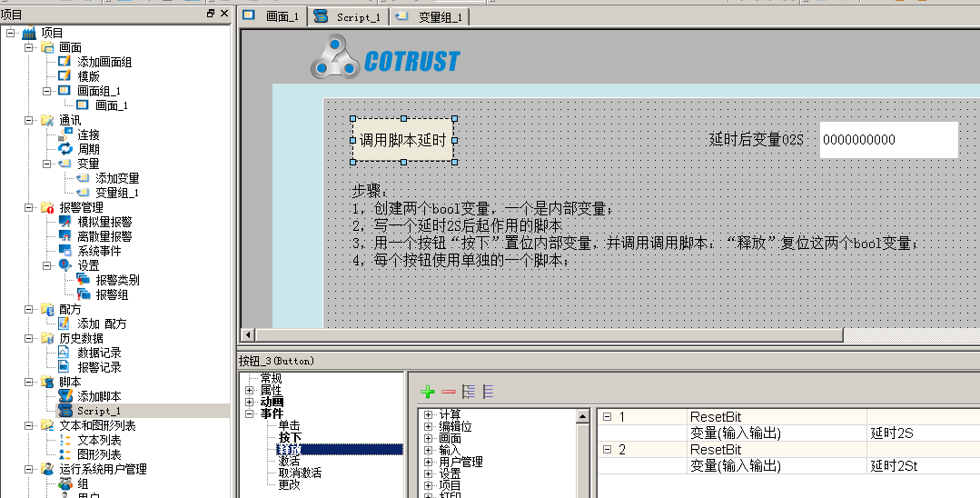Click the 组 user group icon
Screen dimensions: 980x498
click(x=65, y=483)
